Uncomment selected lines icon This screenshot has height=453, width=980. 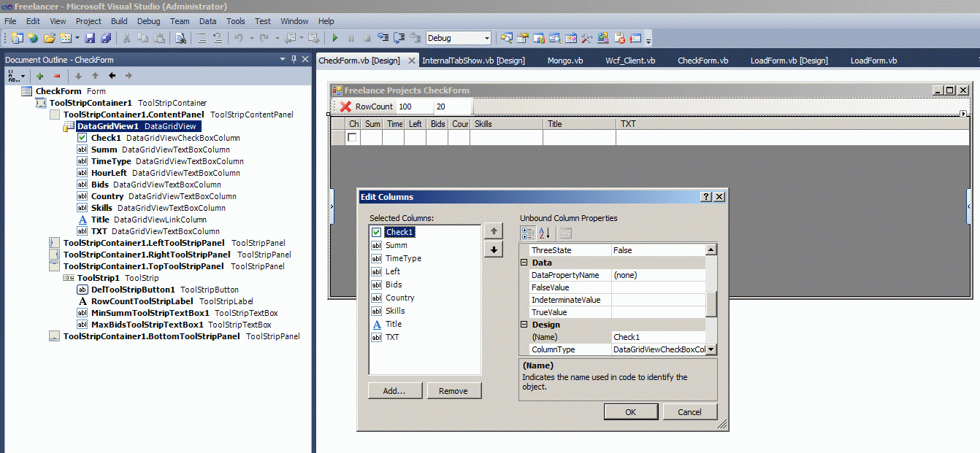point(218,38)
